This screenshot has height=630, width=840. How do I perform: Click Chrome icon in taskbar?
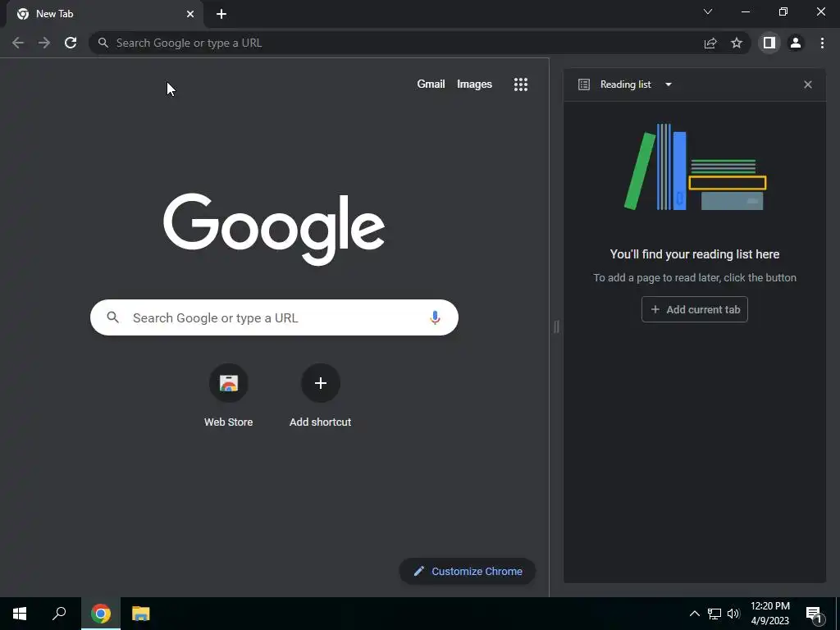[101, 614]
